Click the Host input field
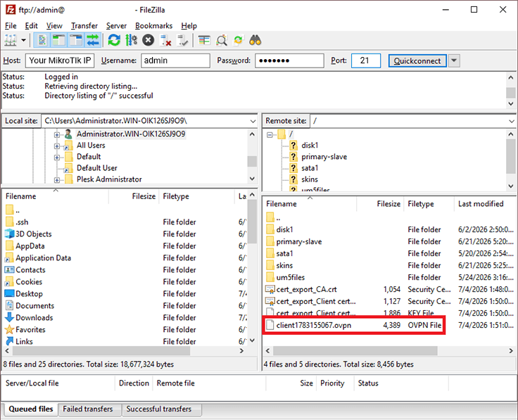 click(60, 61)
